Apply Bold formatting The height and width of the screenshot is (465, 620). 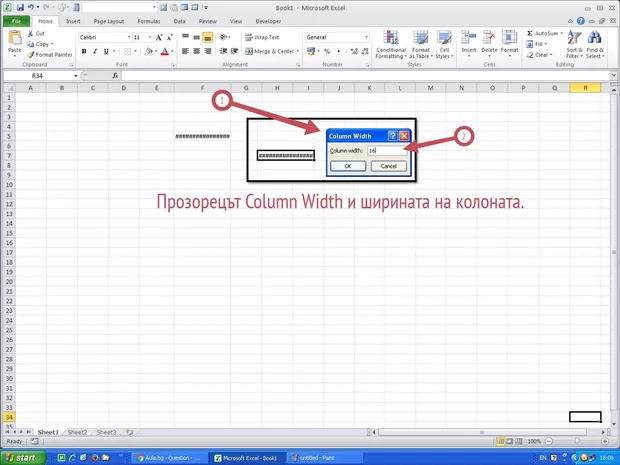[82, 51]
